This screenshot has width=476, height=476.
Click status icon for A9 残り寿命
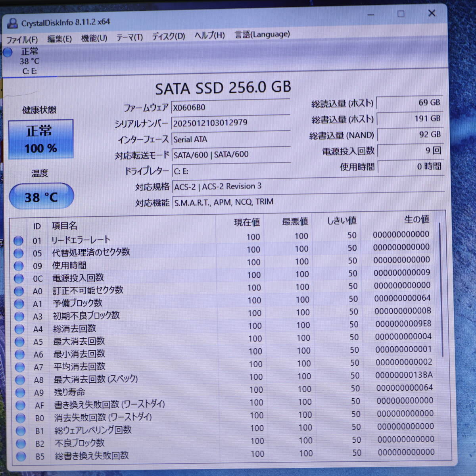pyautogui.click(x=20, y=393)
